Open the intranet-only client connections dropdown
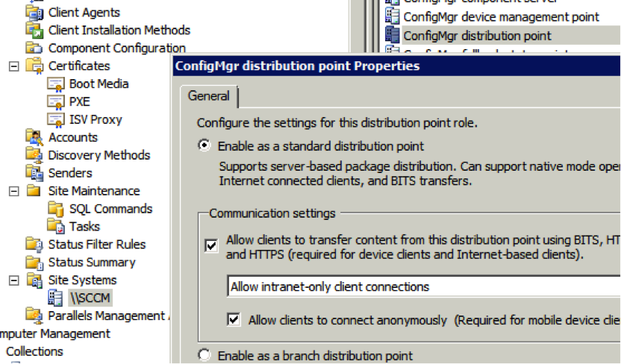Screen dimensions: 621x364 pos(424,286)
